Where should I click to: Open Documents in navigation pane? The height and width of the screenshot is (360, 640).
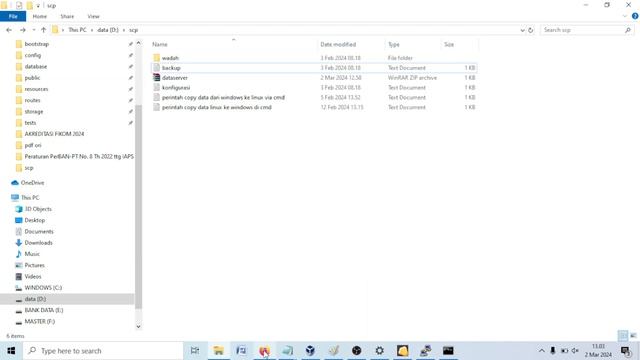39,231
